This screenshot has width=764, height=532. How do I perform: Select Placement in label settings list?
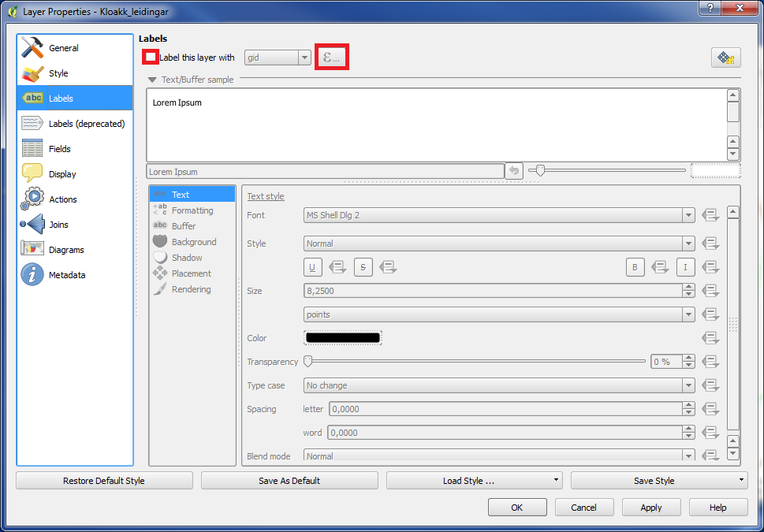pyautogui.click(x=192, y=273)
